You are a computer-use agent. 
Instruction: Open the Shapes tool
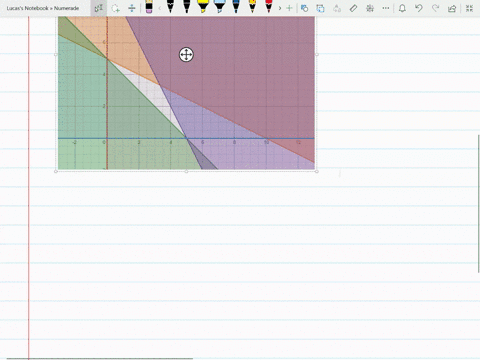pyautogui.click(x=304, y=8)
